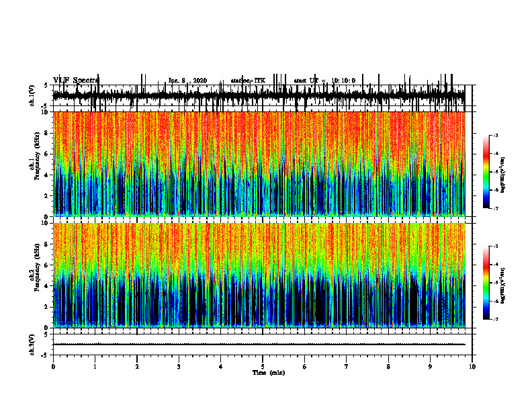
Task: Click tick label "7" on the Time axis
Action: [x=347, y=367]
